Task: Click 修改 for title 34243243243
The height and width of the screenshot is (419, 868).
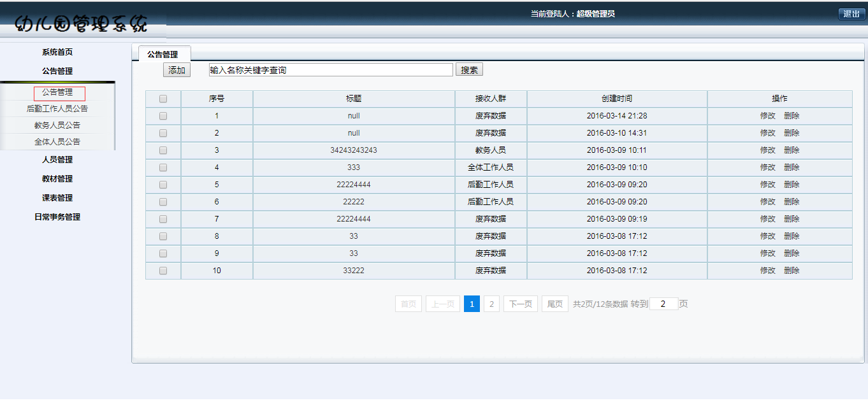Action: [x=768, y=150]
